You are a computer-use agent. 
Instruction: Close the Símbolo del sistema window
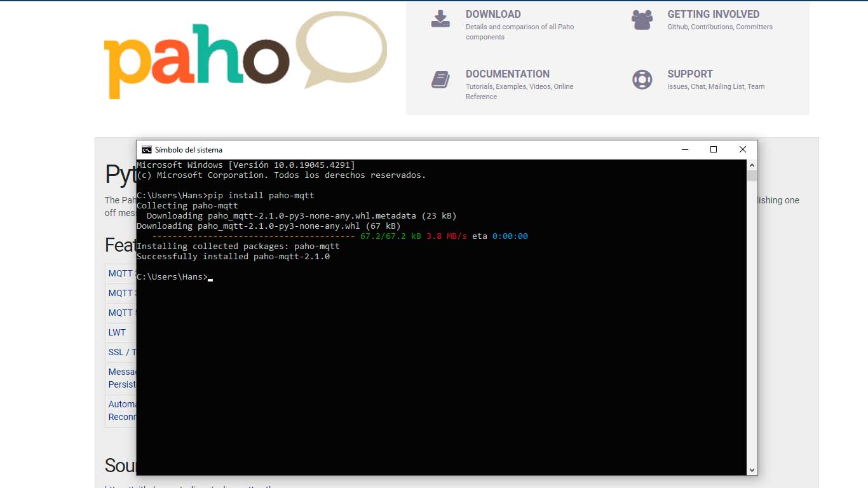coord(743,149)
